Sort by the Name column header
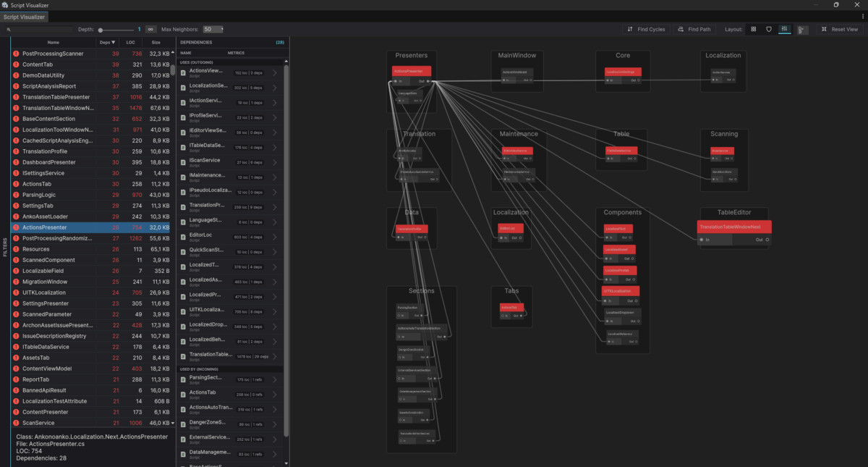The width and height of the screenshot is (868, 467). point(54,43)
